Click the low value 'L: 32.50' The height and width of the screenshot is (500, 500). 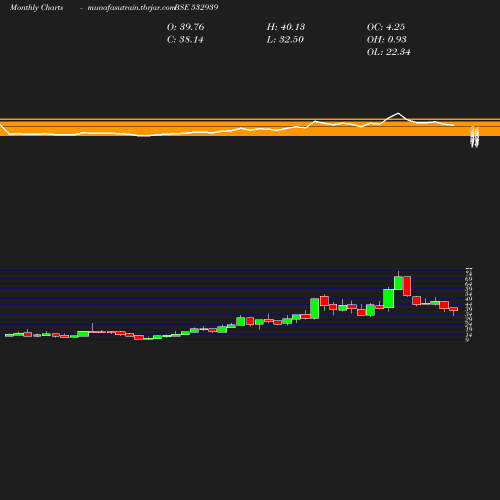[x=285, y=40]
